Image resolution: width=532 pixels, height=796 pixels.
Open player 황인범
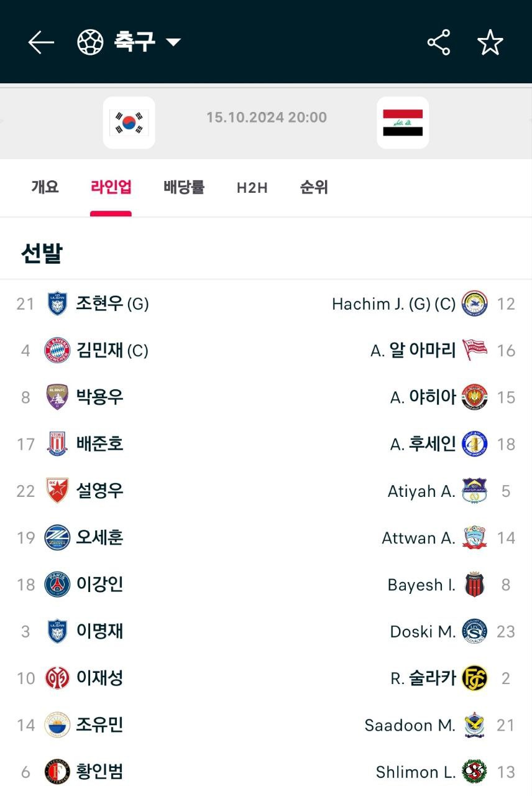[x=99, y=772]
